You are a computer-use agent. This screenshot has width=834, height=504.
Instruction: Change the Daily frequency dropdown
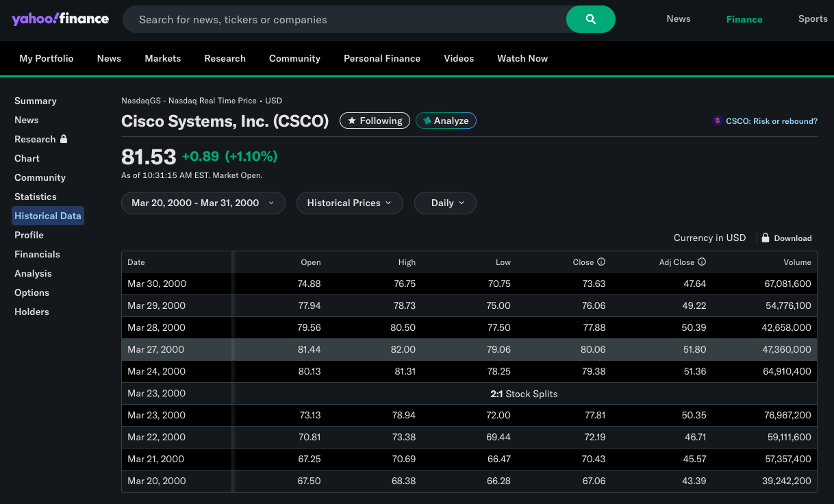[445, 203]
